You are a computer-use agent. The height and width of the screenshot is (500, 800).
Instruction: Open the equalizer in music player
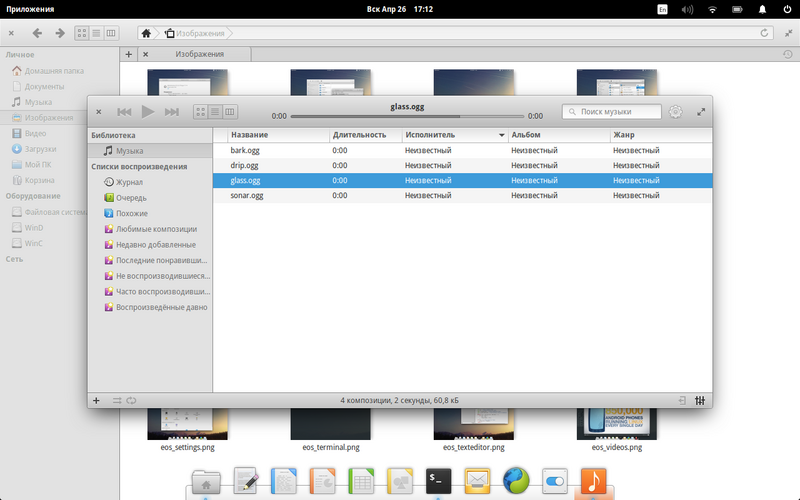click(700, 401)
